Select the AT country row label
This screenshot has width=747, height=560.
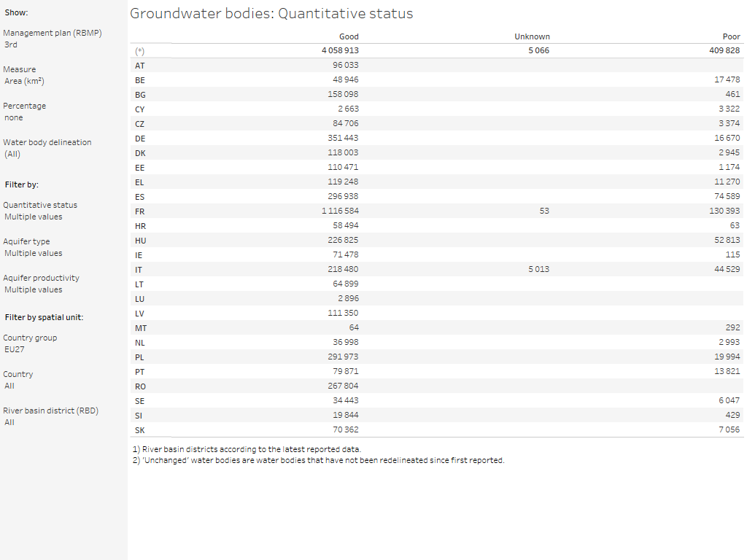139,66
